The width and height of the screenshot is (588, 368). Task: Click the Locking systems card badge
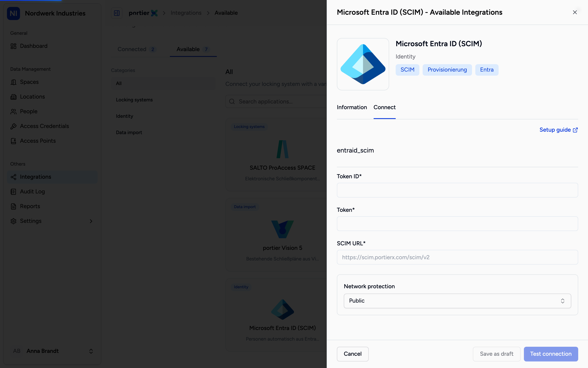click(249, 127)
